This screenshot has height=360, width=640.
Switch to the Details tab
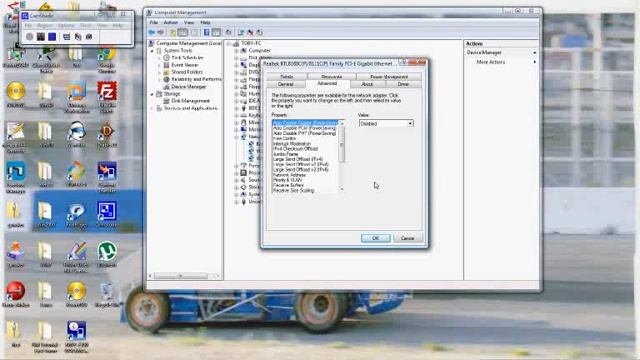pyautogui.click(x=287, y=77)
